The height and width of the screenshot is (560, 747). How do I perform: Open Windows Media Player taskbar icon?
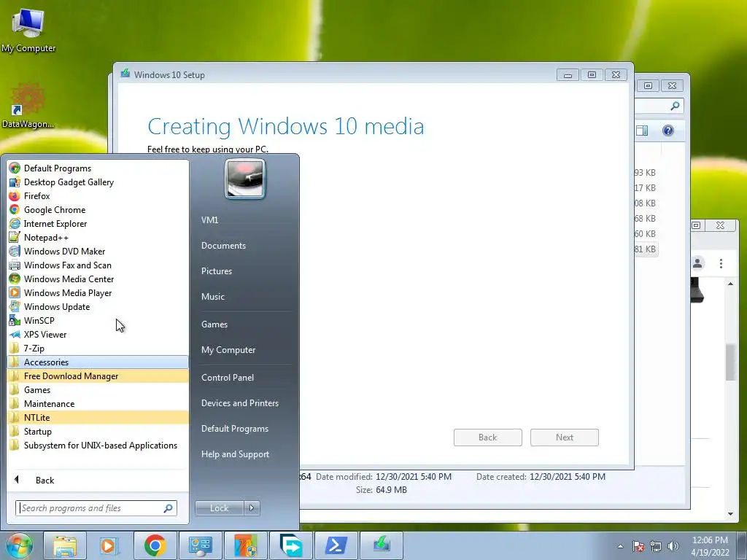pyautogui.click(x=109, y=545)
